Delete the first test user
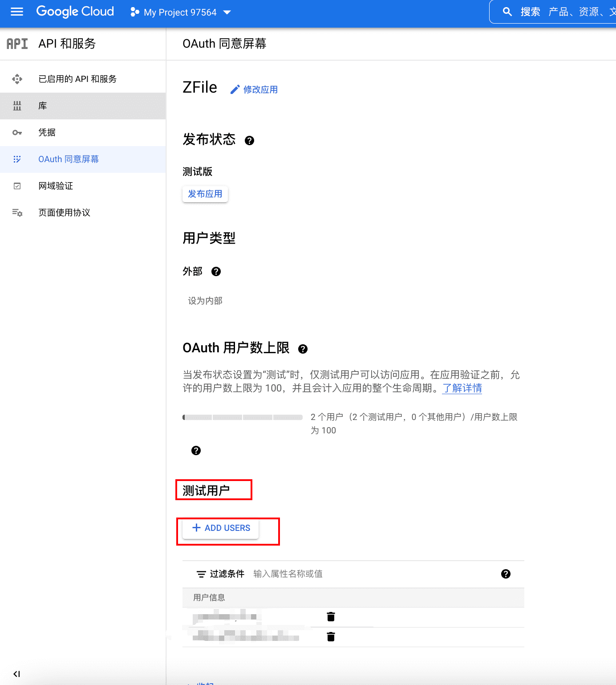This screenshot has width=616, height=685. pos(331,617)
